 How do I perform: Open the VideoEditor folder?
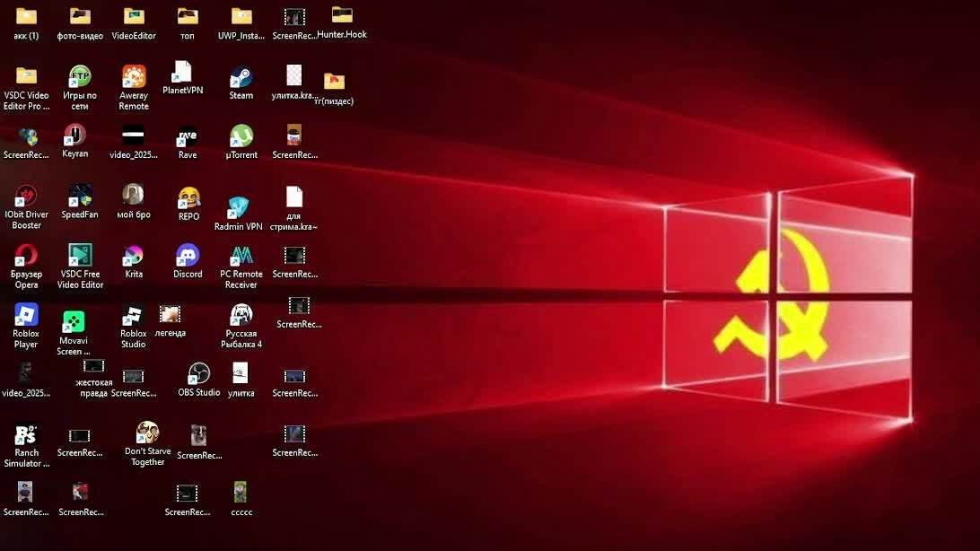click(134, 17)
